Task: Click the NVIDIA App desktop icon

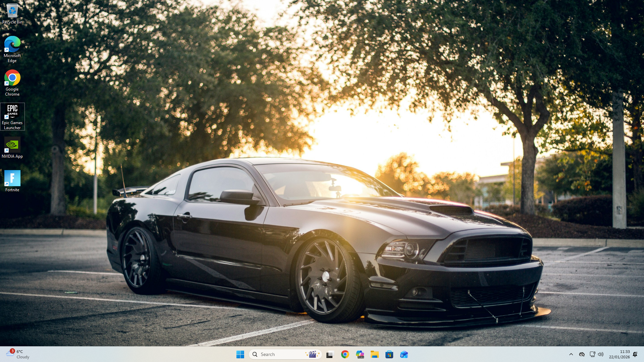Action: pos(12,148)
